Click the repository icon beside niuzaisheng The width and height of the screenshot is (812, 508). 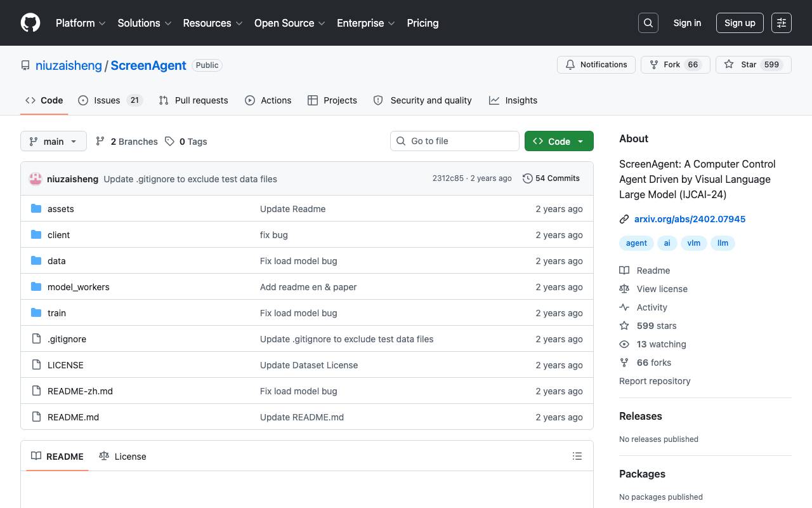[25, 65]
